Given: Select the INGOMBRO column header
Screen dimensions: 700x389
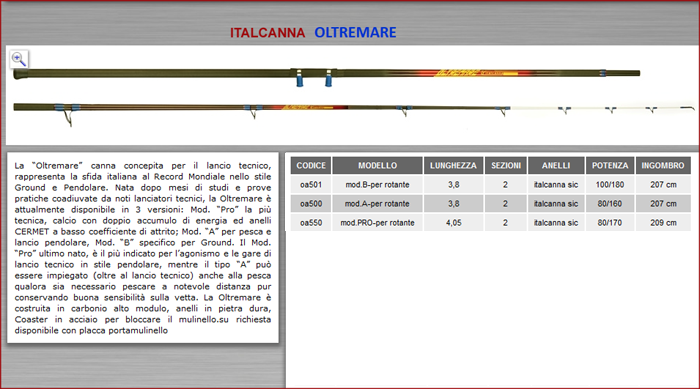Looking at the screenshot, I should 663,165.
